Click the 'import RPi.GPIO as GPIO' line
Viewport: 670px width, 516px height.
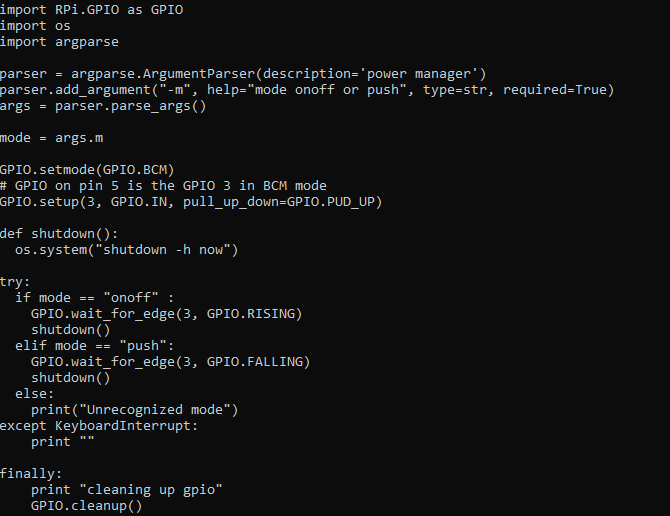pos(91,9)
